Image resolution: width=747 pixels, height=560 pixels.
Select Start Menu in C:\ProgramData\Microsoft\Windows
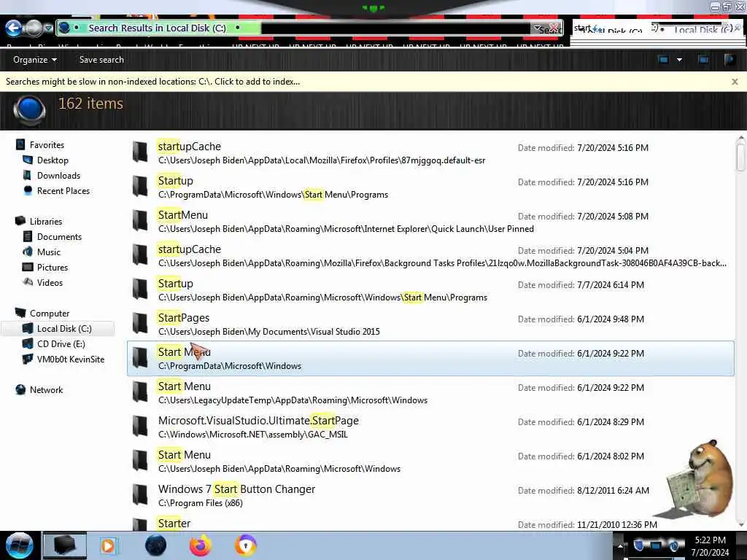430,358
